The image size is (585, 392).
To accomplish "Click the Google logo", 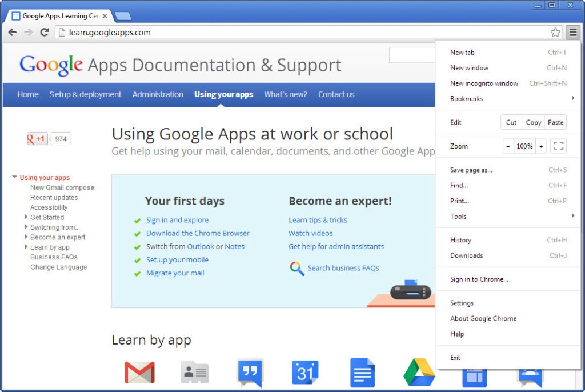I will tap(51, 65).
